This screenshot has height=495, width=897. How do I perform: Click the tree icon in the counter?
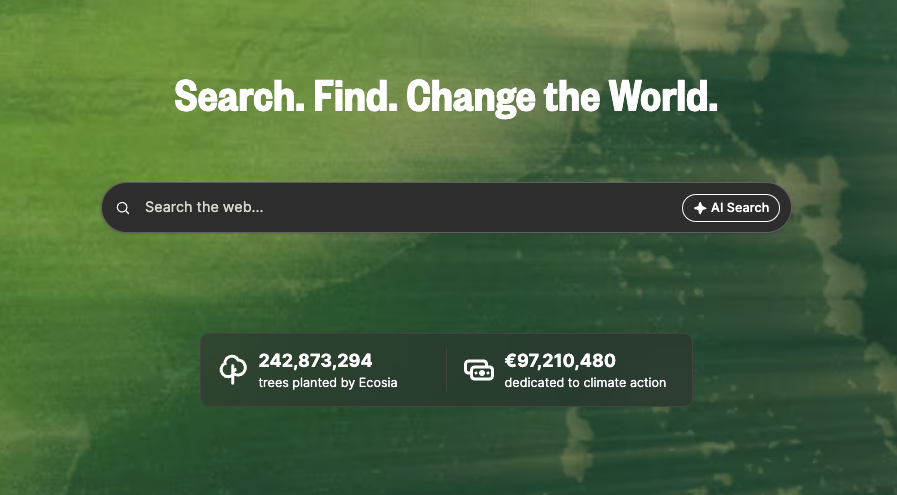pyautogui.click(x=233, y=370)
